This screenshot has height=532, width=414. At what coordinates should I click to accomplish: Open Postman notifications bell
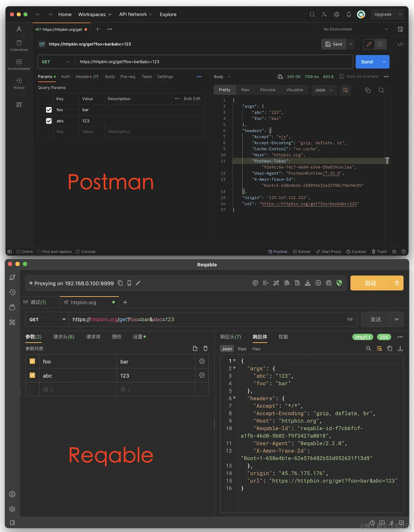pos(349,15)
